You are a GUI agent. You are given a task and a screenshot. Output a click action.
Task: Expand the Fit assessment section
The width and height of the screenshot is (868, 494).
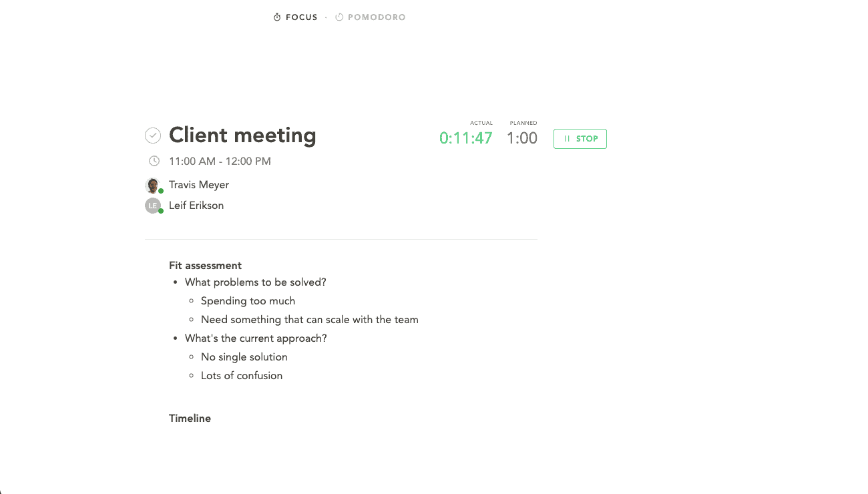205,265
